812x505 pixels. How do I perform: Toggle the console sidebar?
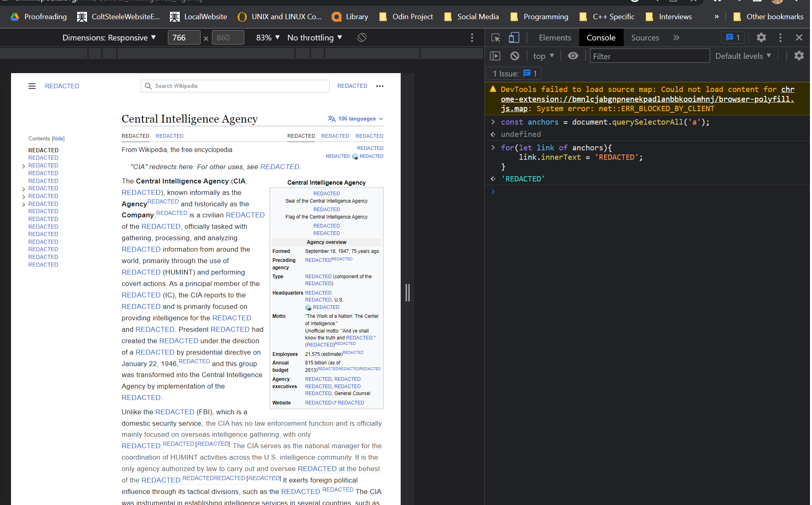coord(495,56)
